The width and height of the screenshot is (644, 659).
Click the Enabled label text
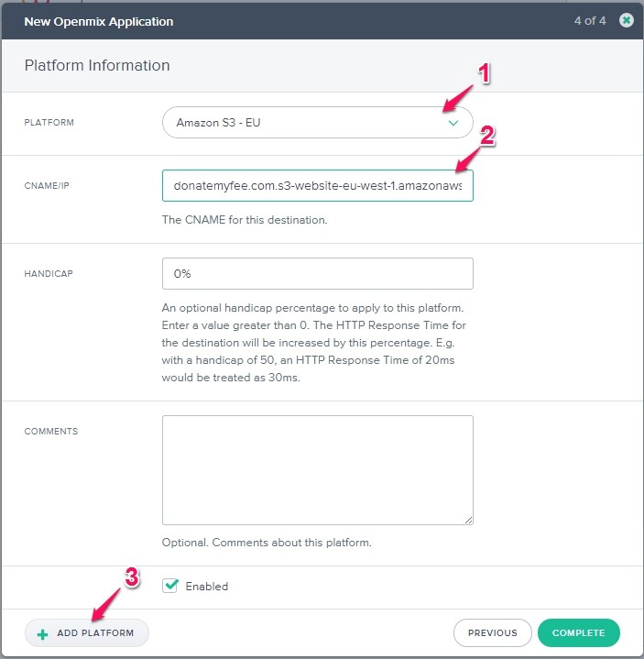[x=206, y=587]
